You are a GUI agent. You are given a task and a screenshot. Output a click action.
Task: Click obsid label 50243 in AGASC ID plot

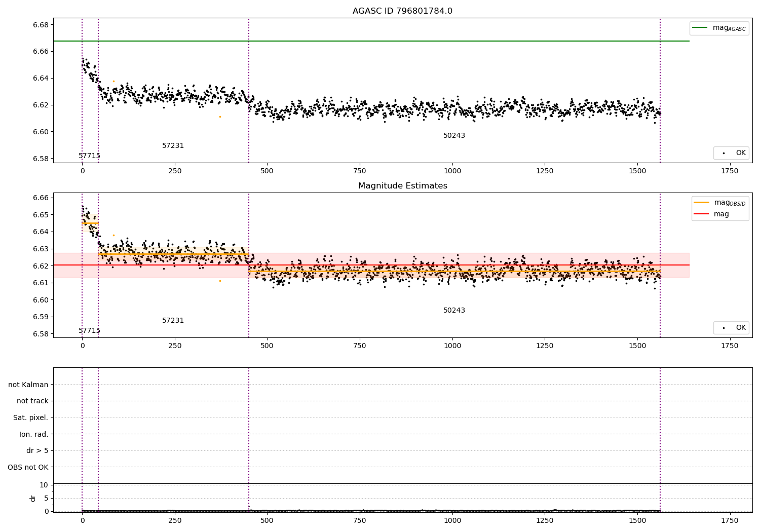click(x=454, y=135)
